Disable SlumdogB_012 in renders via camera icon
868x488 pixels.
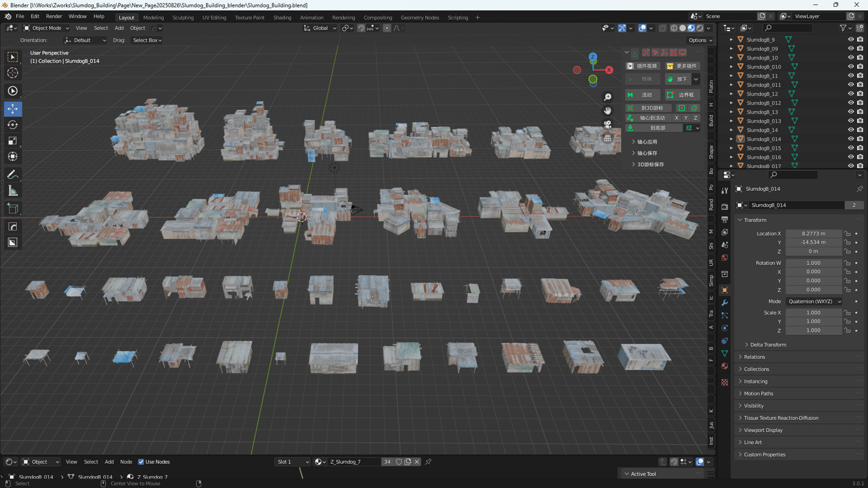(x=860, y=103)
